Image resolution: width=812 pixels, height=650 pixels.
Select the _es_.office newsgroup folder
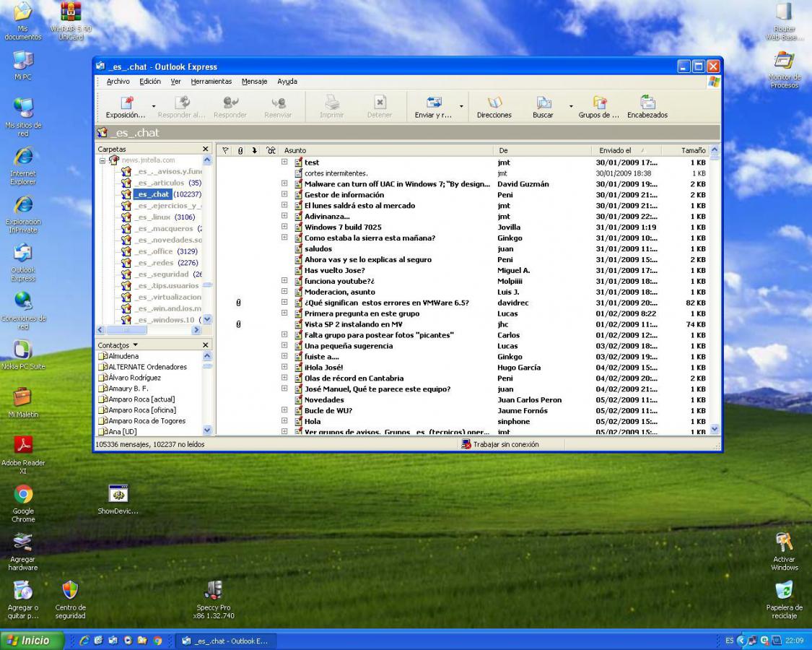[154, 251]
